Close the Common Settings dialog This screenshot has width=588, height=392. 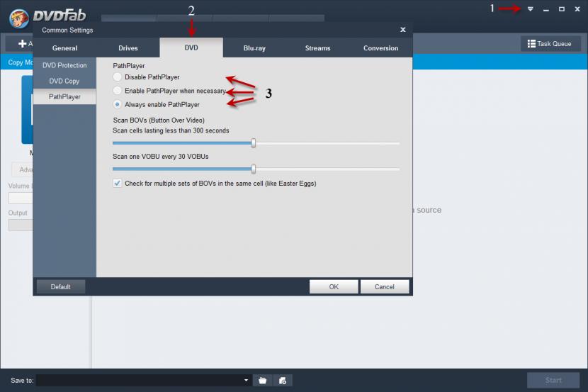click(403, 29)
